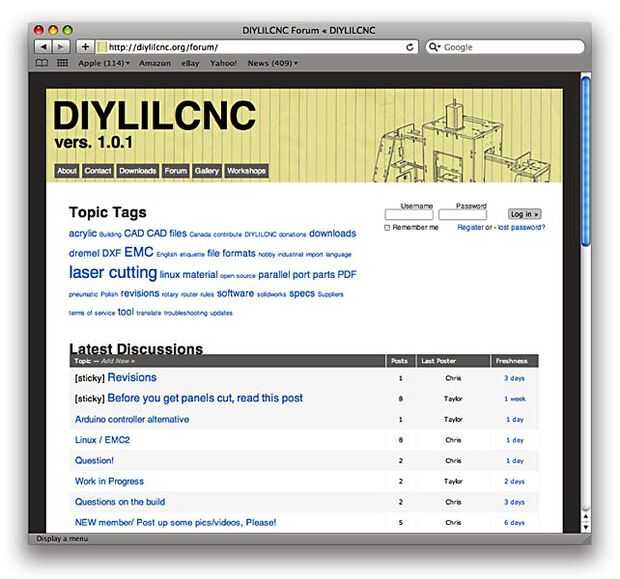Open the tool topic tag
The height and width of the screenshot is (579, 620).
[x=126, y=312]
